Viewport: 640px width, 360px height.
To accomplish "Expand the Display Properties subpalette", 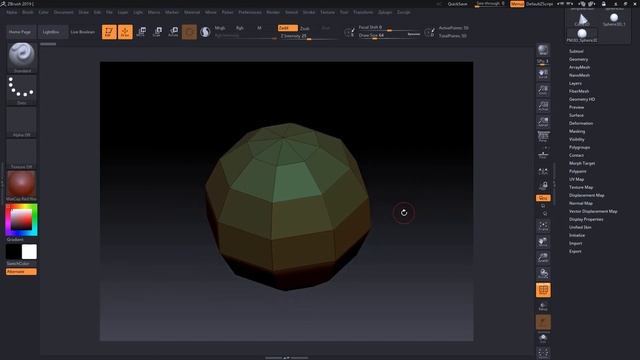I will click(x=586, y=220).
